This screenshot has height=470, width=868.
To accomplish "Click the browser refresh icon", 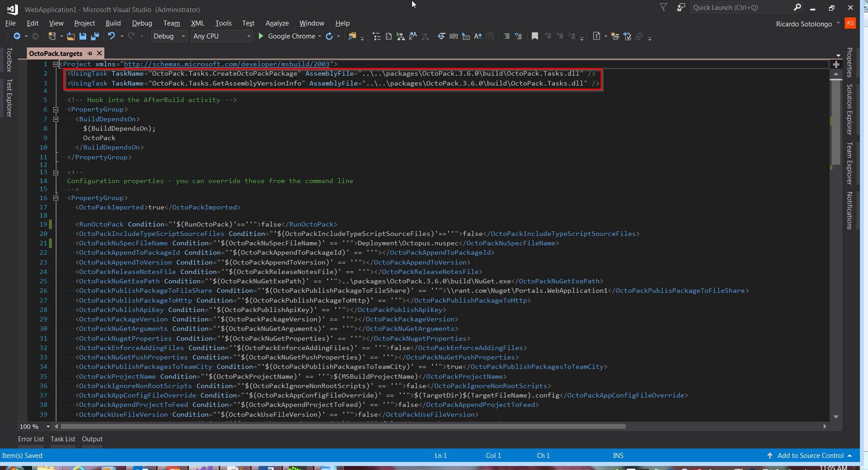I will (x=329, y=36).
